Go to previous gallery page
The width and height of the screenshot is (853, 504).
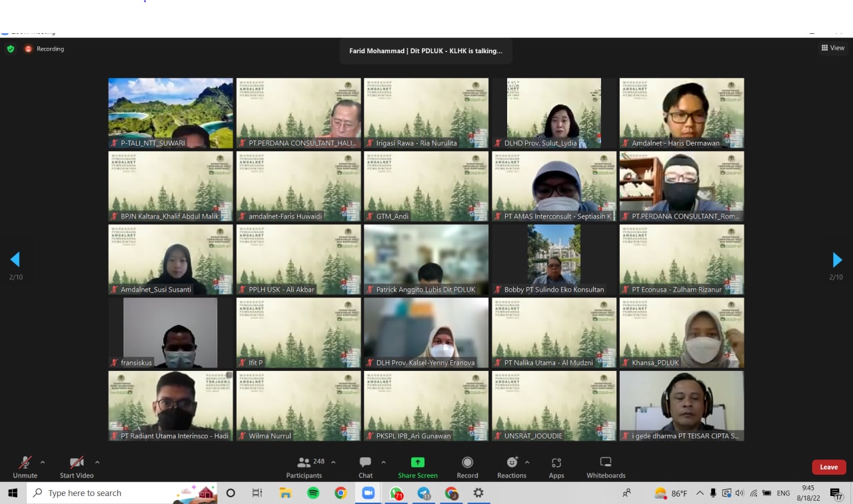pyautogui.click(x=15, y=260)
